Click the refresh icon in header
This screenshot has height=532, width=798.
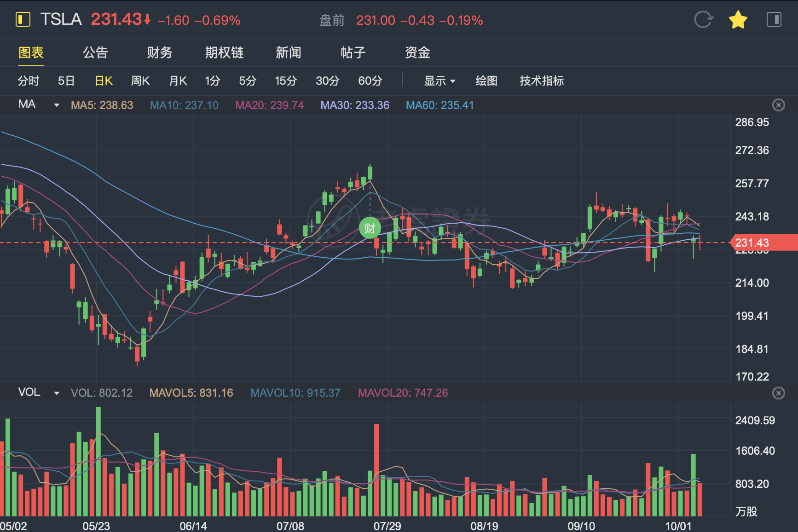click(703, 20)
